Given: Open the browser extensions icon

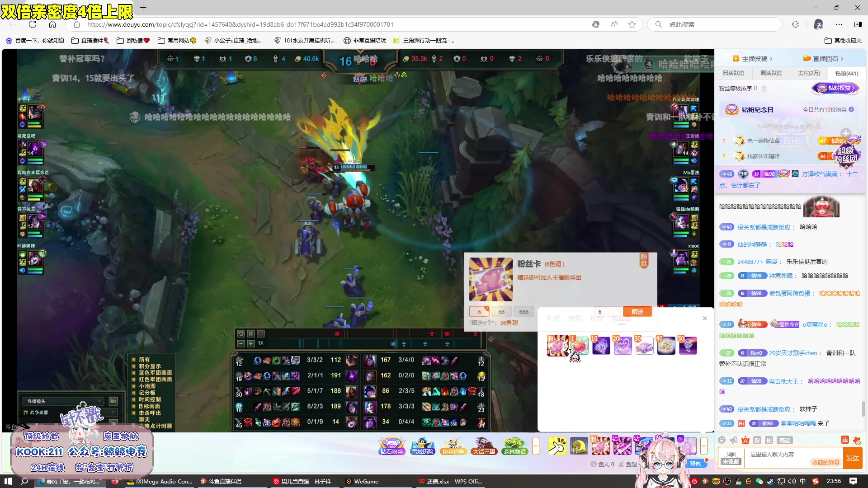Looking at the screenshot, I should [x=796, y=24].
